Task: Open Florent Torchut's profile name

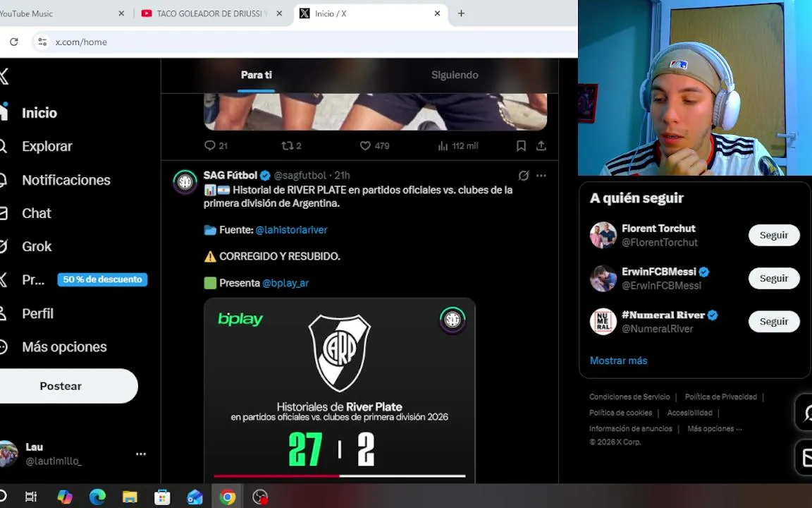Action: click(x=658, y=228)
